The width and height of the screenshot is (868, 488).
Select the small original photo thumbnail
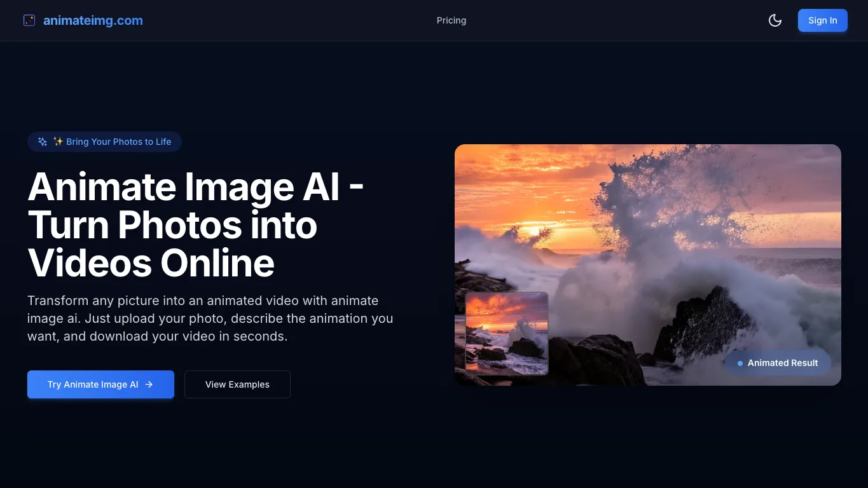tap(507, 334)
